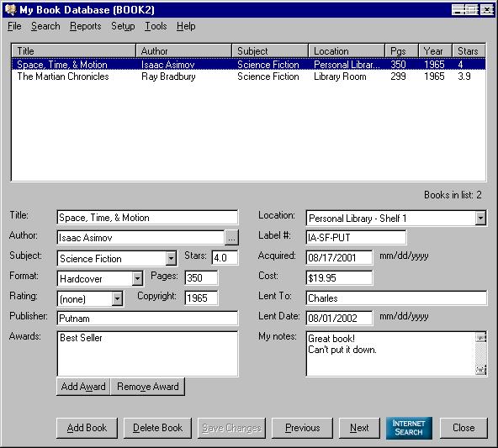
Task: Expand the Format combo box
Action: (137, 278)
